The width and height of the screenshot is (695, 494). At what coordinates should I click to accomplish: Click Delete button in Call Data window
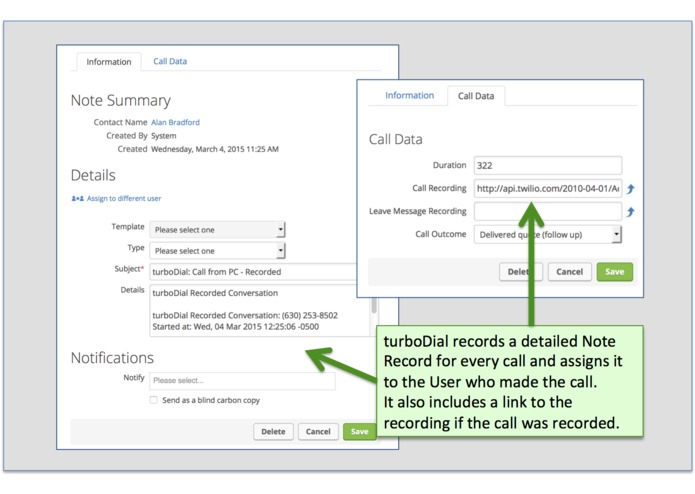(521, 272)
